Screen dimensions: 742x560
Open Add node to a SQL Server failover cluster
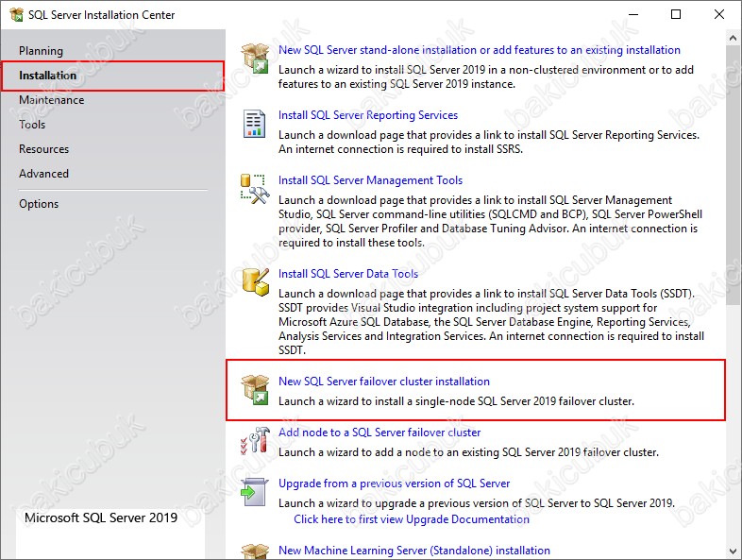pyautogui.click(x=379, y=433)
